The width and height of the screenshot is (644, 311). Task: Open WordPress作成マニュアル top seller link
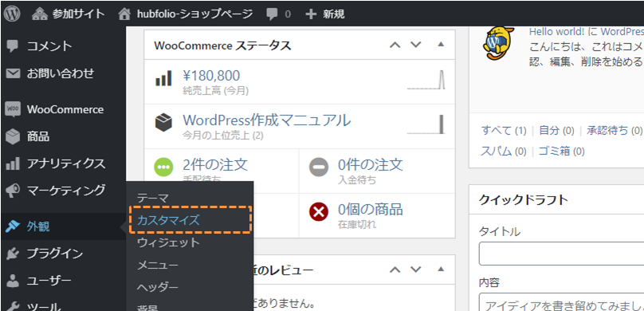pyautogui.click(x=267, y=120)
